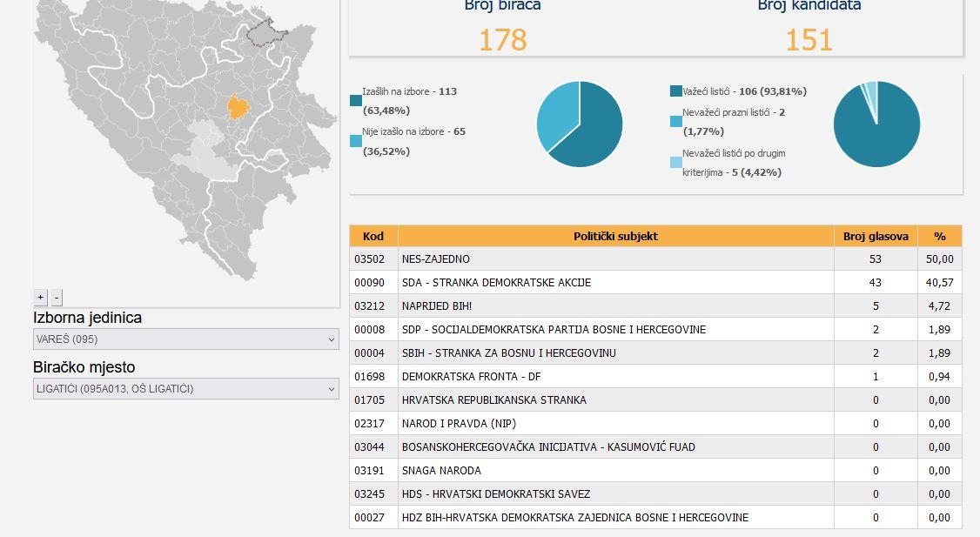Sort by the Kod column header

point(373,237)
